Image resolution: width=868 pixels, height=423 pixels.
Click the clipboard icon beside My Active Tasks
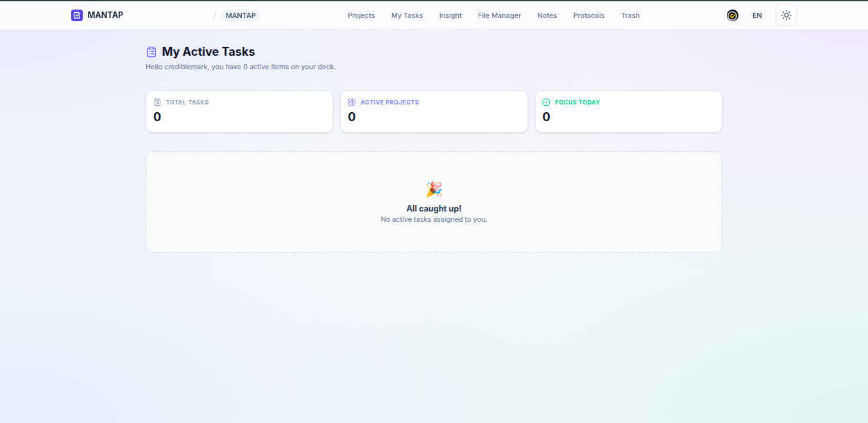pos(151,52)
